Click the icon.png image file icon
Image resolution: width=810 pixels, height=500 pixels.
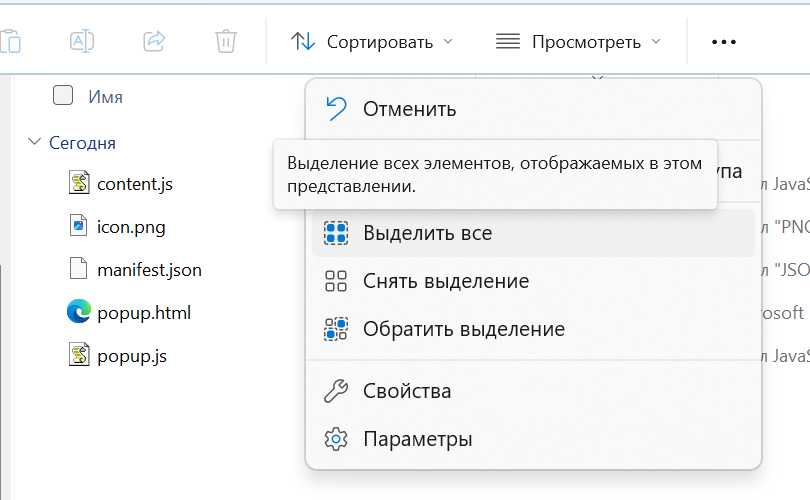pyautogui.click(x=79, y=226)
